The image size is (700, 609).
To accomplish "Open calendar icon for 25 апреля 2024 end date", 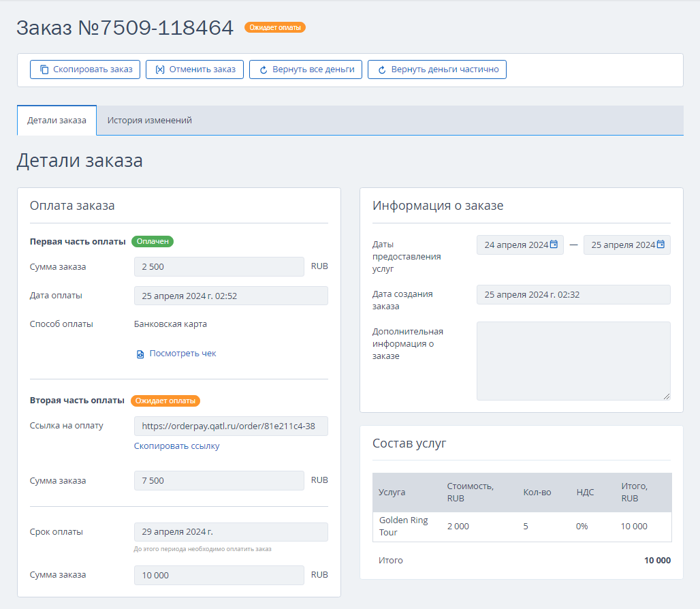I will tap(661, 245).
